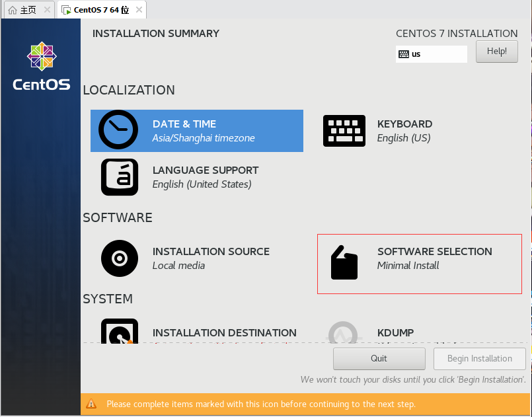
Task: Open the Date & Time clock icon
Action: point(118,130)
